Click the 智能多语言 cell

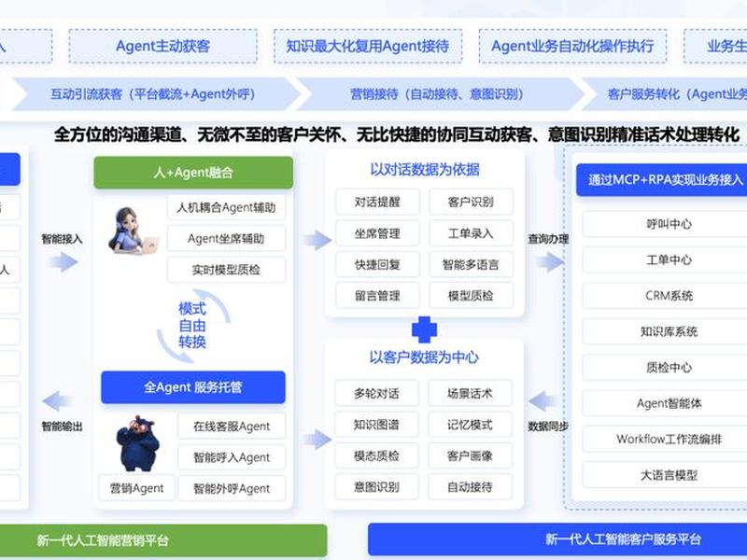[x=471, y=264]
